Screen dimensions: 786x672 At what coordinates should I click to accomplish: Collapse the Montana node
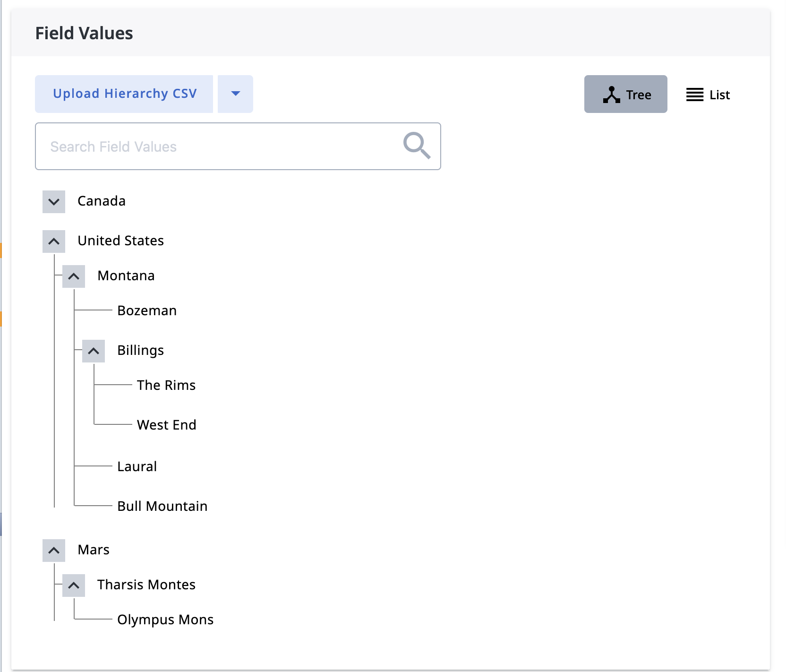[74, 276]
